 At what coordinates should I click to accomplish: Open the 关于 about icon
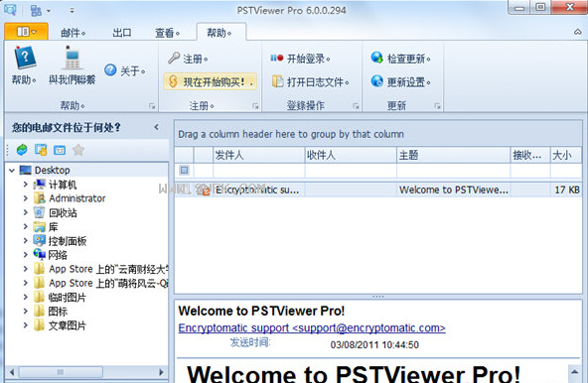pyautogui.click(x=110, y=70)
